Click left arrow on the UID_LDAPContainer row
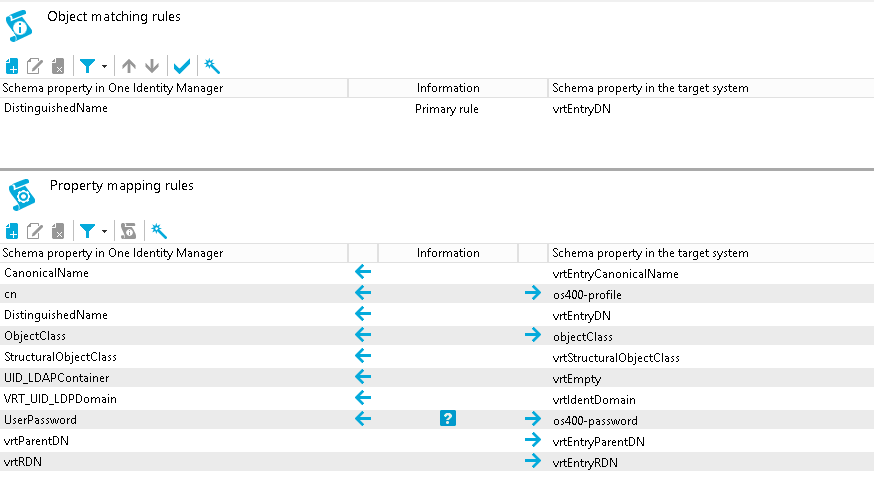 (363, 378)
